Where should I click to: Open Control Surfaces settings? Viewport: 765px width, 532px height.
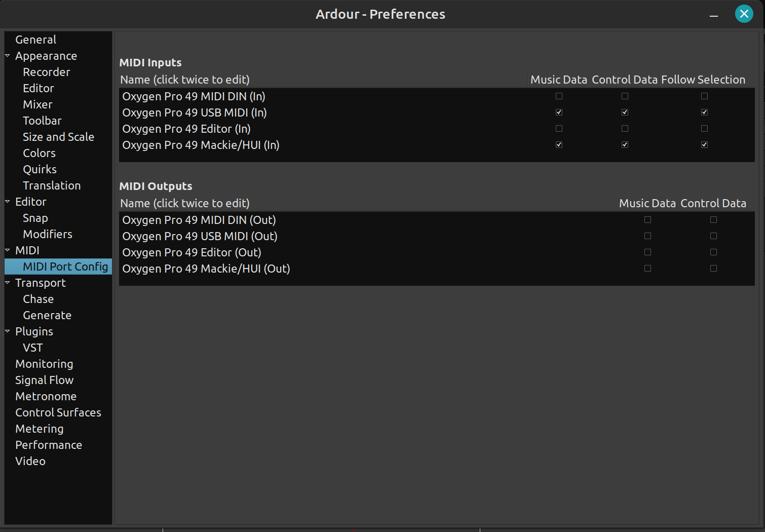click(58, 412)
